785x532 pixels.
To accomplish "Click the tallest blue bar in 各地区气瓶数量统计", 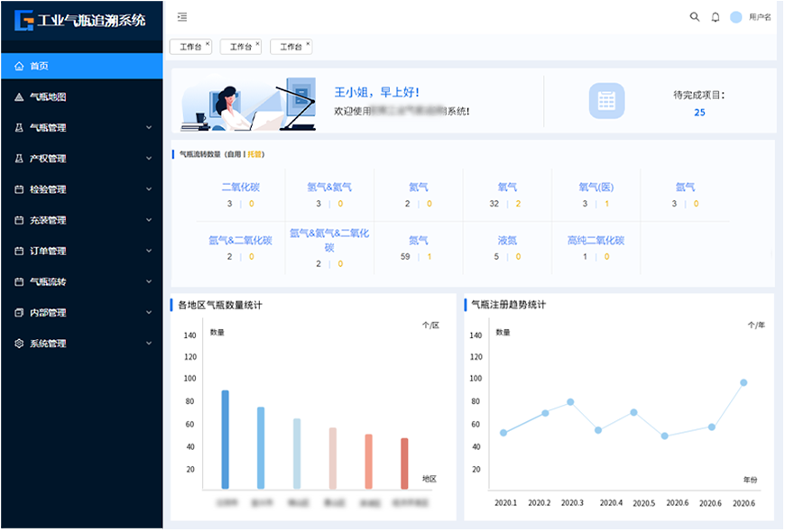I will 226,439.
